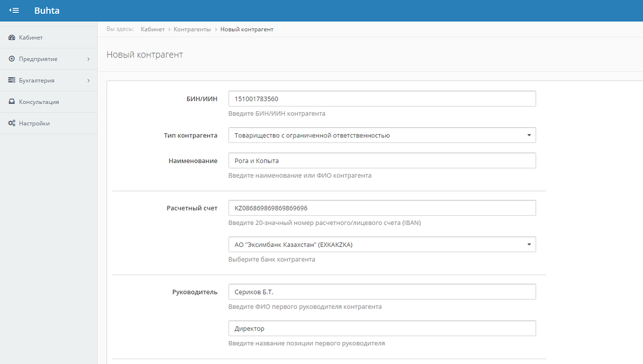Click the Руководитель label

(x=195, y=292)
